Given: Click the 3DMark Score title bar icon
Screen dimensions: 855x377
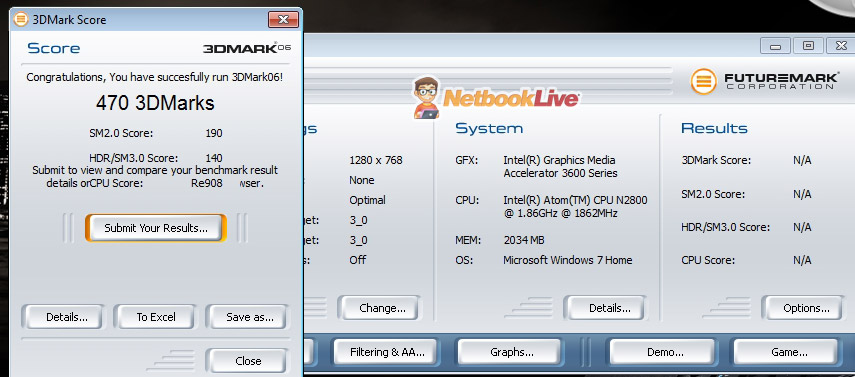Looking at the screenshot, I should pyautogui.click(x=21, y=20).
